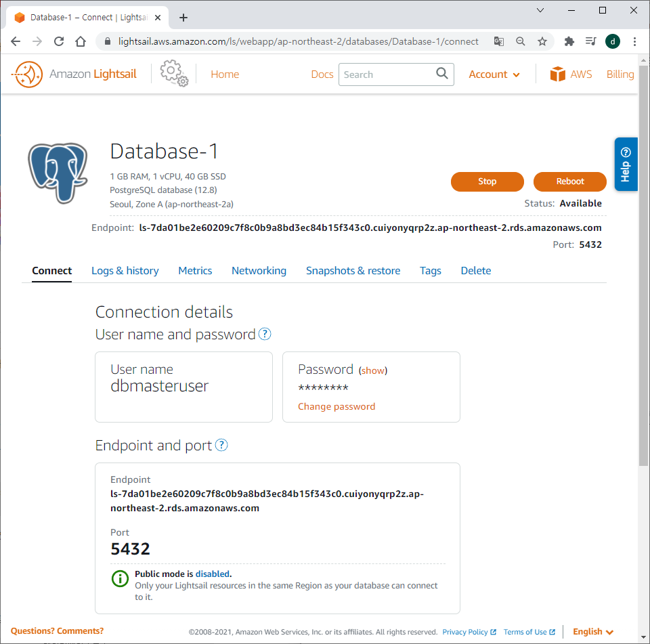Image resolution: width=650 pixels, height=644 pixels.
Task: Switch to the Metrics tab
Action: tap(195, 270)
